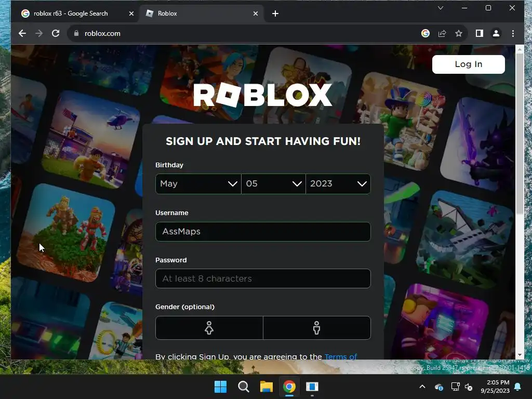Click the Password field
The image size is (532, 399).
pyautogui.click(x=263, y=278)
